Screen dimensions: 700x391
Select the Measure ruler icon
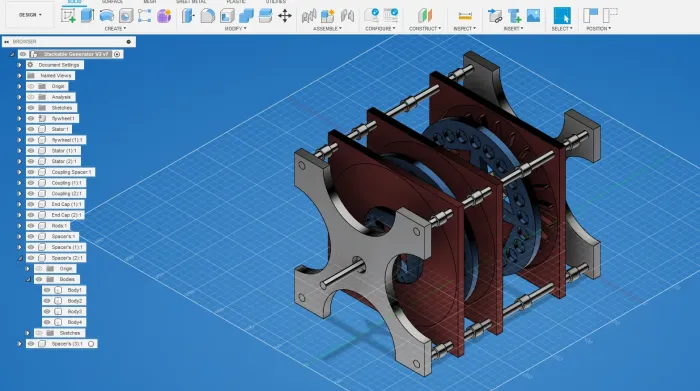point(465,16)
